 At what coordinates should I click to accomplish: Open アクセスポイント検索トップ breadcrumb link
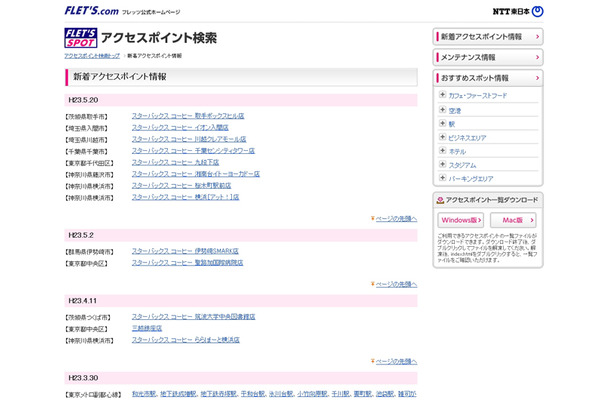coord(92,56)
